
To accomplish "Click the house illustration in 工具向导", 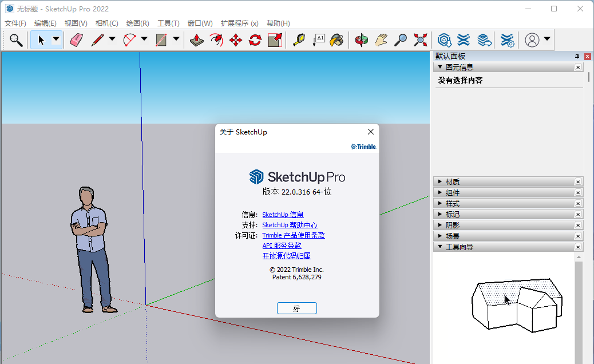I will [x=517, y=305].
